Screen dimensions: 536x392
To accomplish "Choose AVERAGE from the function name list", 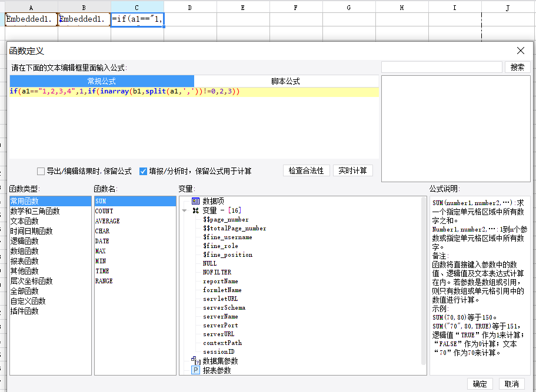I will [x=107, y=221].
